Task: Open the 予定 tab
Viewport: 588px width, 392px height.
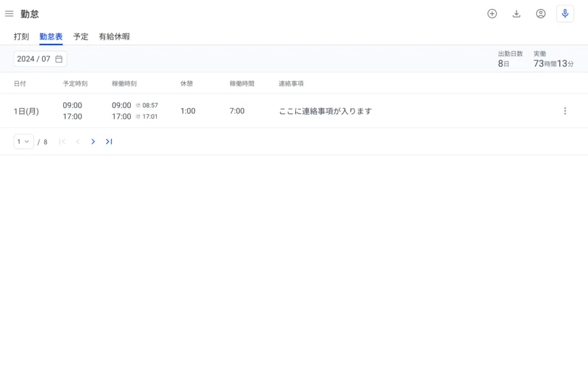Action: 80,37
